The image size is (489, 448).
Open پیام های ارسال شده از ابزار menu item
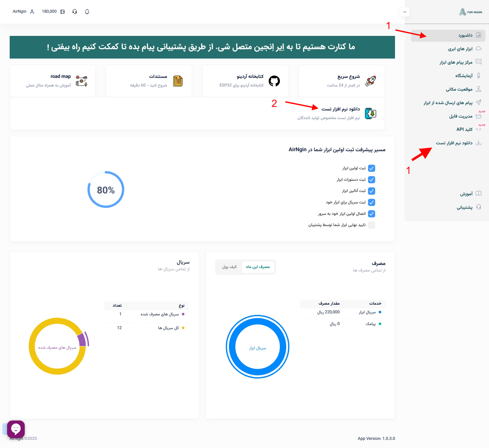pos(448,103)
